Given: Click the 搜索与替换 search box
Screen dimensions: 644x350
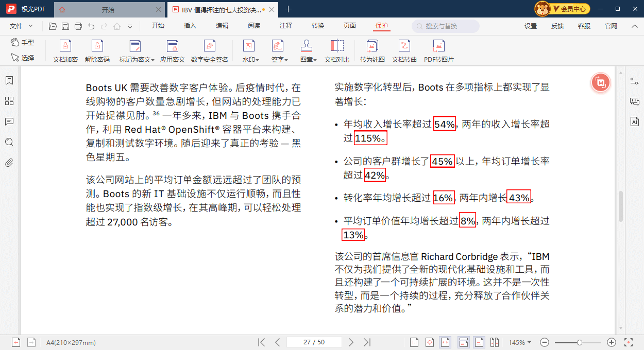Looking at the screenshot, I should click(x=446, y=26).
